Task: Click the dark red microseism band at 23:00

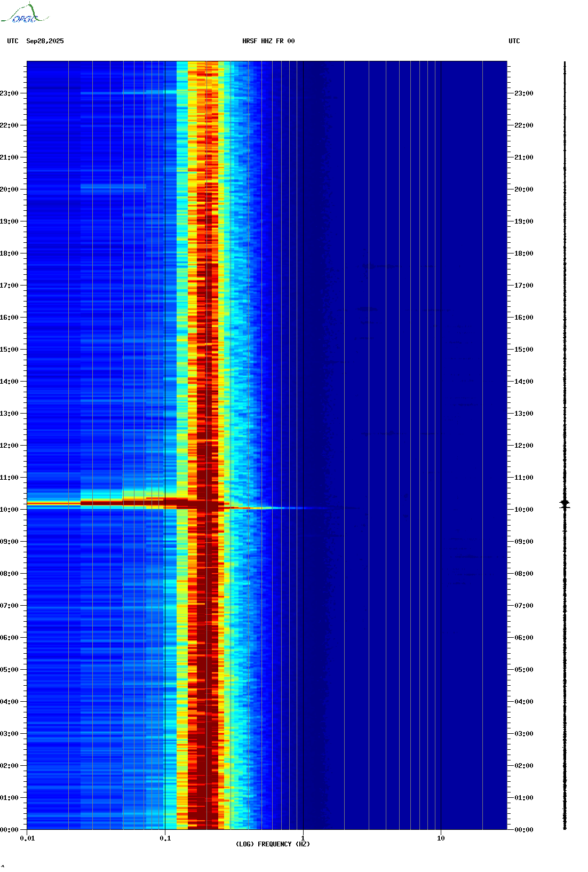Action: (x=208, y=93)
